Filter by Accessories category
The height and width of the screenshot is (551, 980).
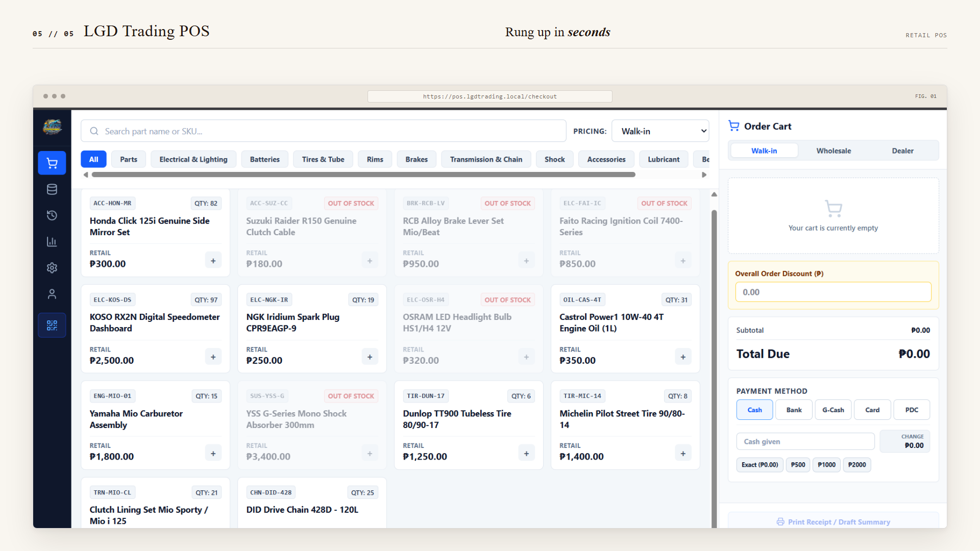(x=606, y=159)
